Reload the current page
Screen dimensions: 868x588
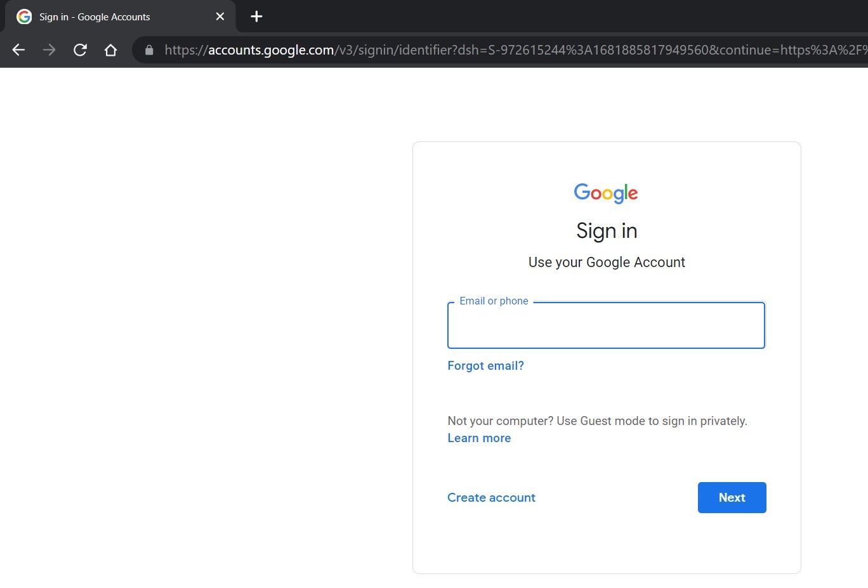tap(80, 49)
